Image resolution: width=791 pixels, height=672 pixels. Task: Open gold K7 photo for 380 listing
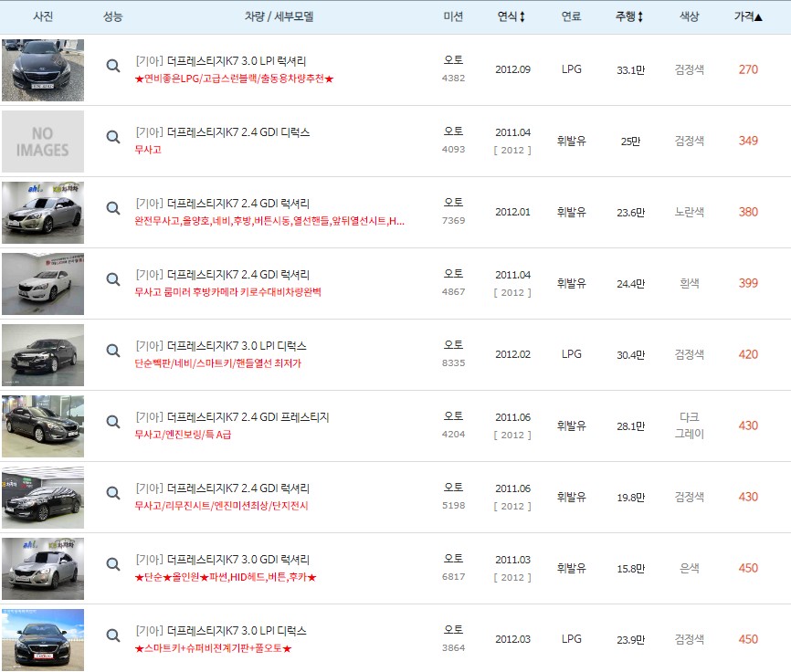pyautogui.click(x=43, y=213)
